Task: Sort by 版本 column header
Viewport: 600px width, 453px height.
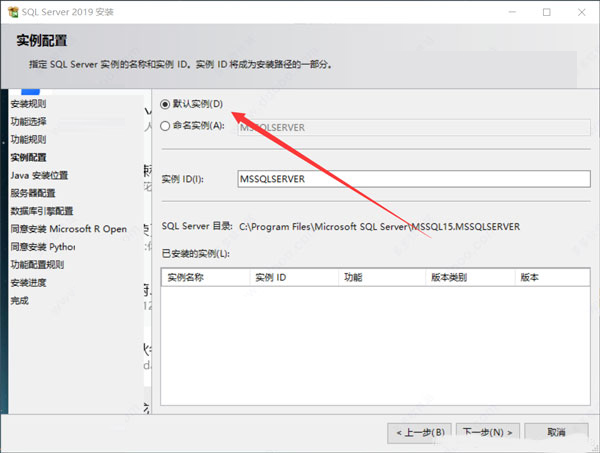Action: [552, 277]
